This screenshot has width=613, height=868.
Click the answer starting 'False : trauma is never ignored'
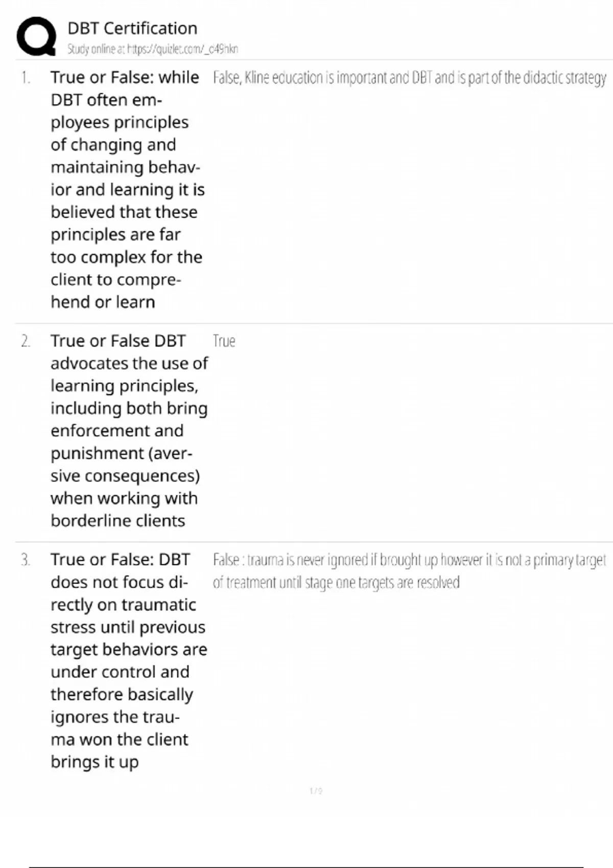coord(409,561)
